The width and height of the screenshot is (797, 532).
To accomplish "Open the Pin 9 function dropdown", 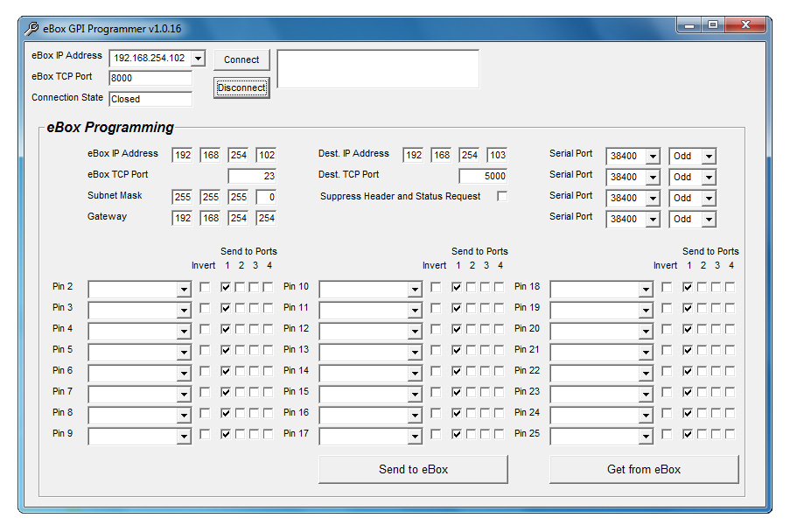I will [x=184, y=436].
